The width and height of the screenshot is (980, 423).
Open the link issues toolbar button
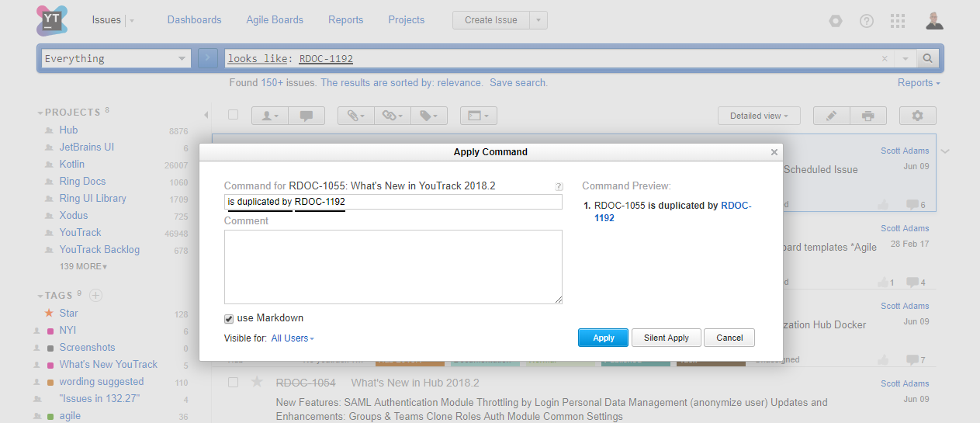pyautogui.click(x=393, y=116)
